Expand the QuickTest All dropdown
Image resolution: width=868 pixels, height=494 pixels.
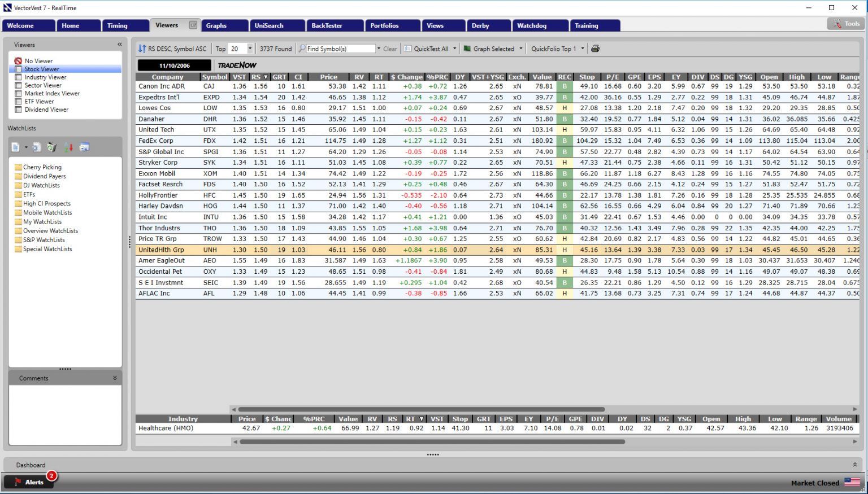[x=455, y=49]
